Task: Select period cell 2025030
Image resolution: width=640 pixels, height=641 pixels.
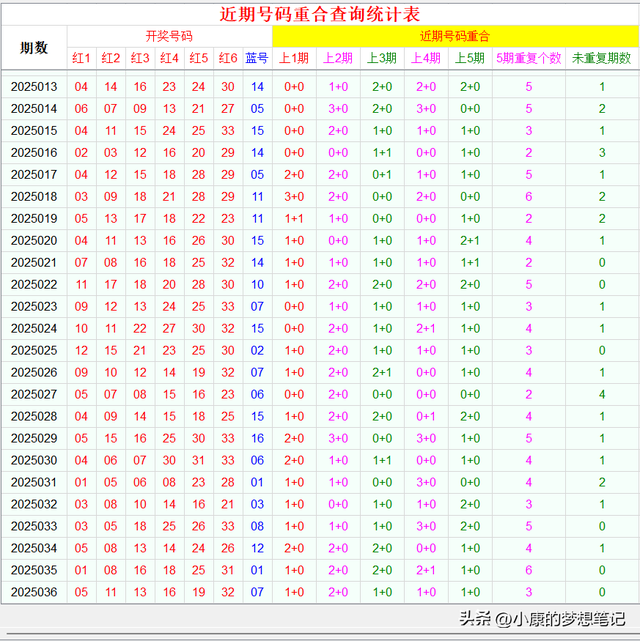Action: 34,460
